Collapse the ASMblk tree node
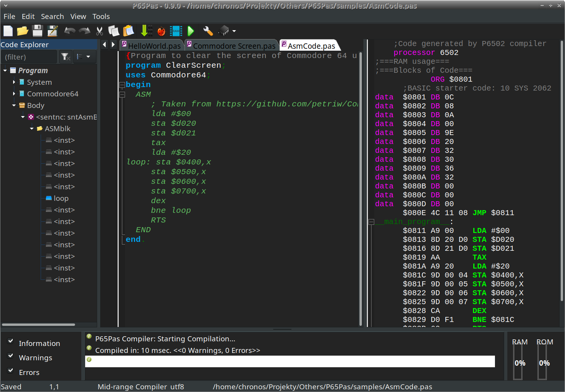 coord(32,128)
